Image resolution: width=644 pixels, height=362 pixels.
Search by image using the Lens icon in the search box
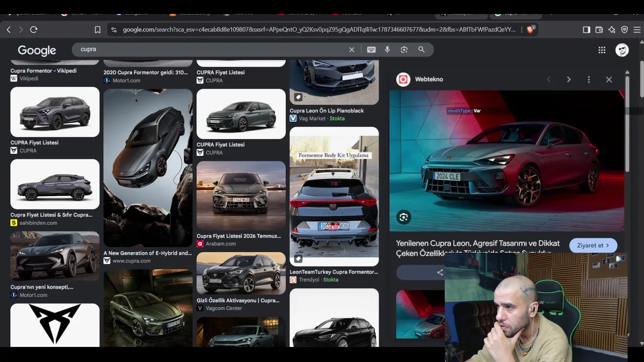(x=404, y=49)
